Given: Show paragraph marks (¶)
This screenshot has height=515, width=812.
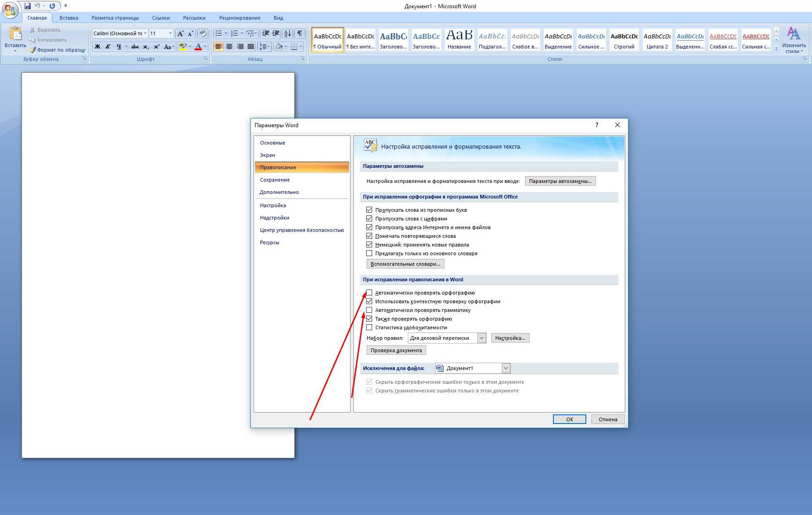Looking at the screenshot, I should point(300,33).
